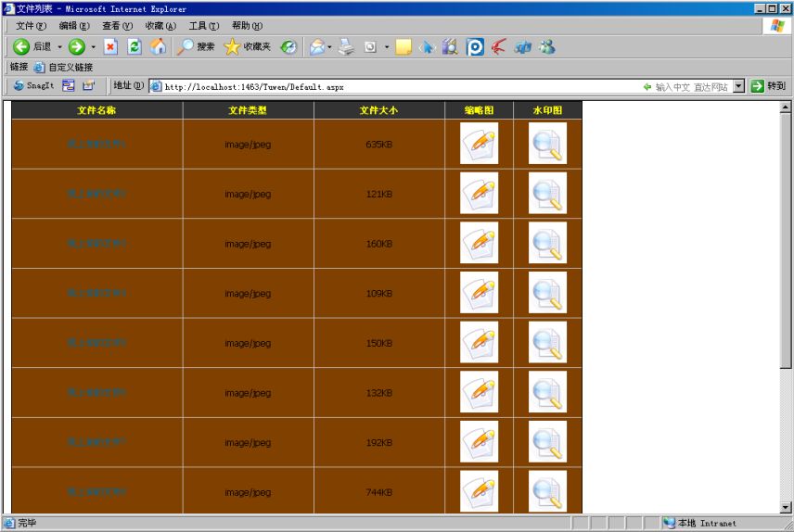Image resolution: width=794 pixels, height=532 pixels.
Task: Click the Messenger people icon
Action: 547,46
